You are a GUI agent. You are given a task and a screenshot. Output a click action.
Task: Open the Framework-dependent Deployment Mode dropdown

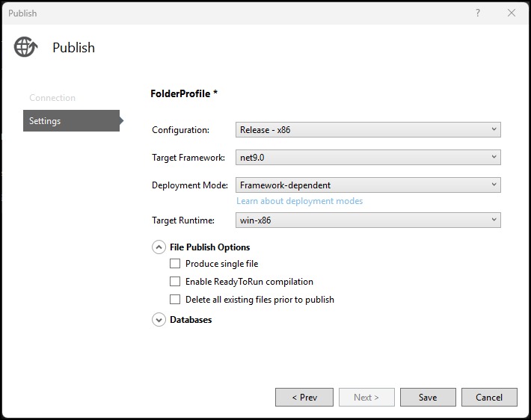pyautogui.click(x=368, y=185)
